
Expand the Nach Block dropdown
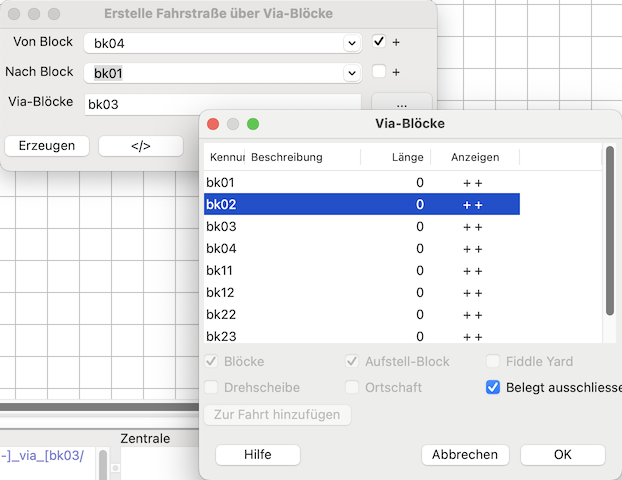(x=351, y=73)
